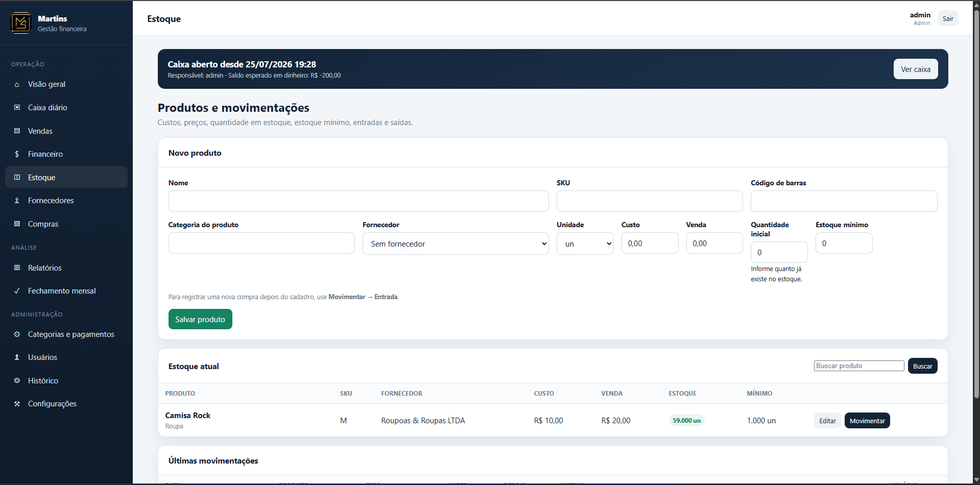Open Categorias e pagamentos settings
Viewport: 980px width, 485px height.
click(66, 334)
